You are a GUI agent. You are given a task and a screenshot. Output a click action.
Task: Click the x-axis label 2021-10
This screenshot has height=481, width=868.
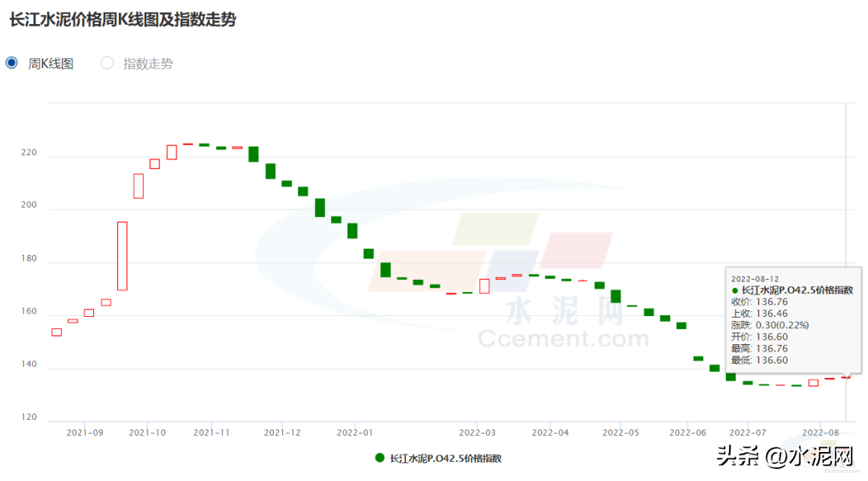[147, 433]
